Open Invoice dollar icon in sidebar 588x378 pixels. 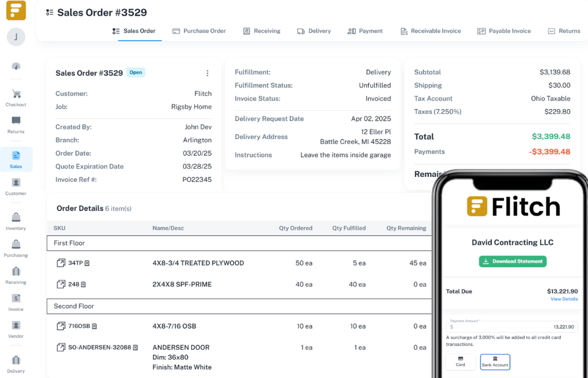tap(16, 298)
